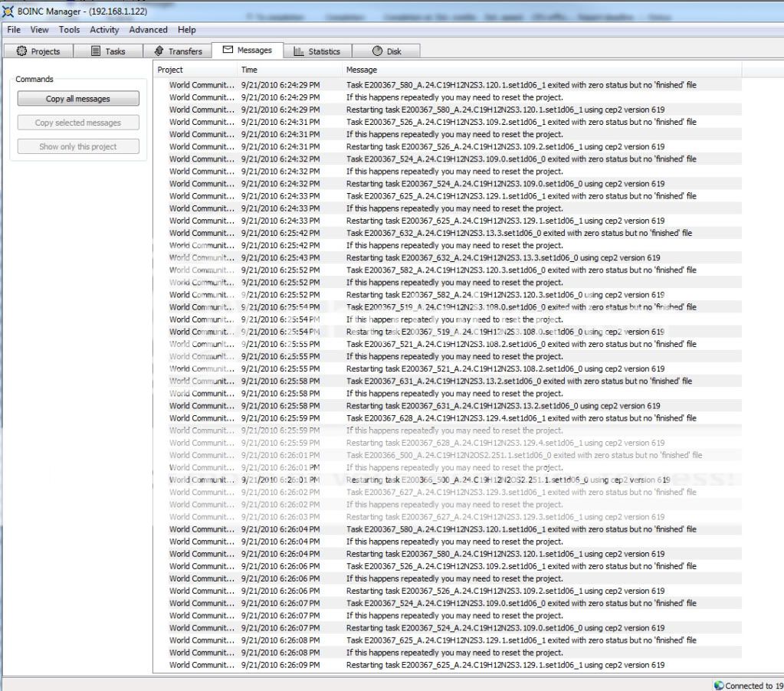Open the Advanced menu
784x691 pixels.
tap(148, 30)
